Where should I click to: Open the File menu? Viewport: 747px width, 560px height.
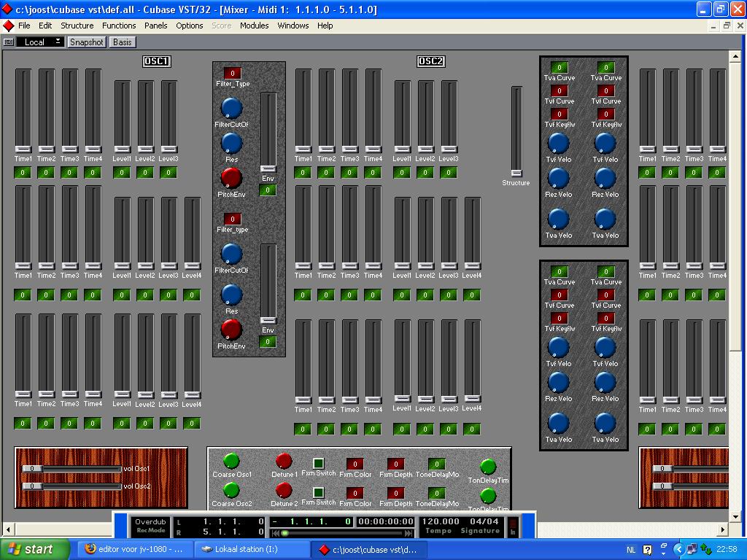24,26
